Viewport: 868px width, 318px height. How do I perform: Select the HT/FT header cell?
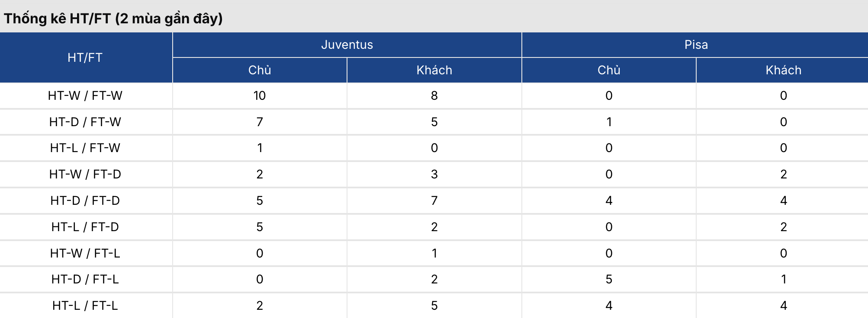(x=85, y=57)
